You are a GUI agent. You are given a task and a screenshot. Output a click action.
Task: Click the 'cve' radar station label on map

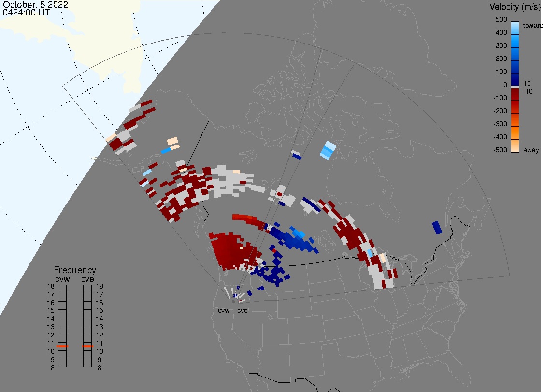pos(243,310)
